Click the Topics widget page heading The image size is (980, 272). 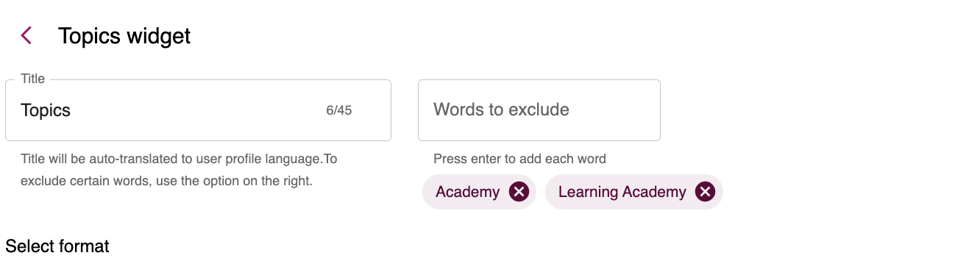click(x=124, y=35)
